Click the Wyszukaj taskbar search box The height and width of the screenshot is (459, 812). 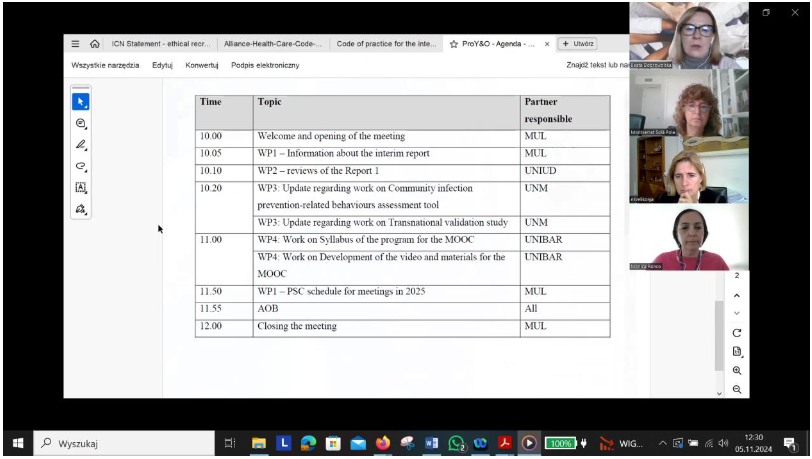pyautogui.click(x=124, y=443)
